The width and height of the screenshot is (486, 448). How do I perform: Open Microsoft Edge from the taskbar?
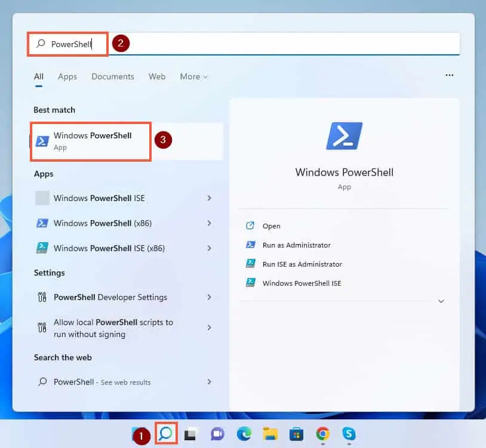pos(244,434)
